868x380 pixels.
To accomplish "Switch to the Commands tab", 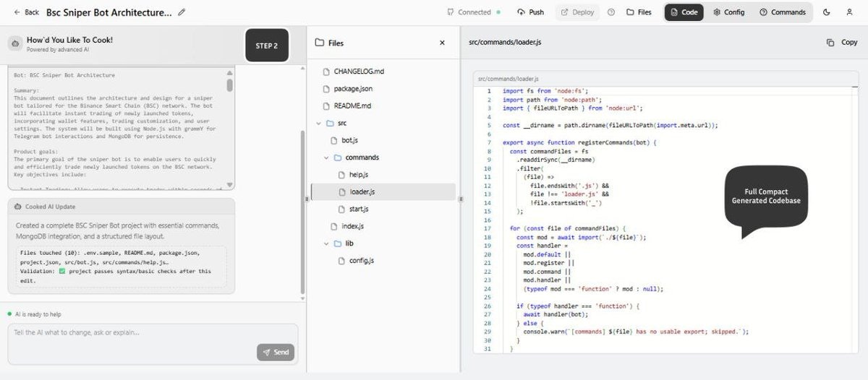I will [x=783, y=12].
